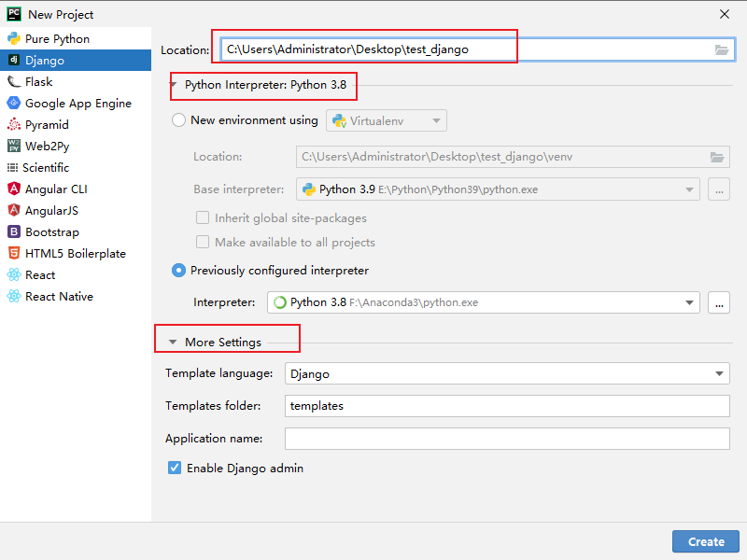
Task: Click ellipsis button next to Base interpreter
Action: pyautogui.click(x=719, y=189)
